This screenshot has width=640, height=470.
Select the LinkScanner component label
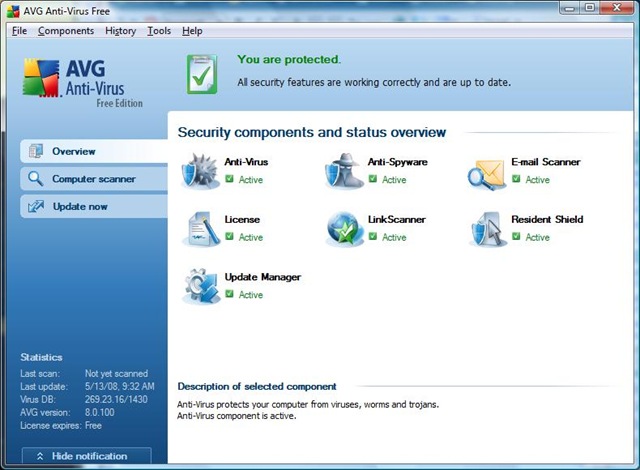pos(396,219)
